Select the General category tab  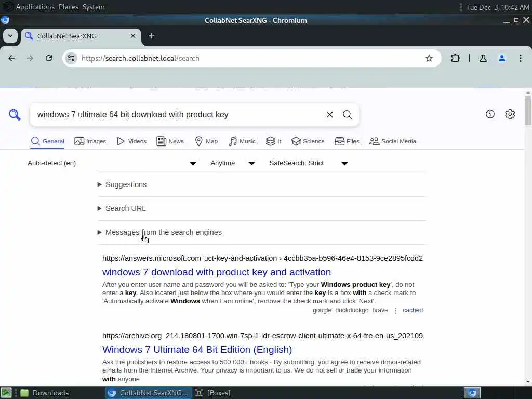point(47,141)
